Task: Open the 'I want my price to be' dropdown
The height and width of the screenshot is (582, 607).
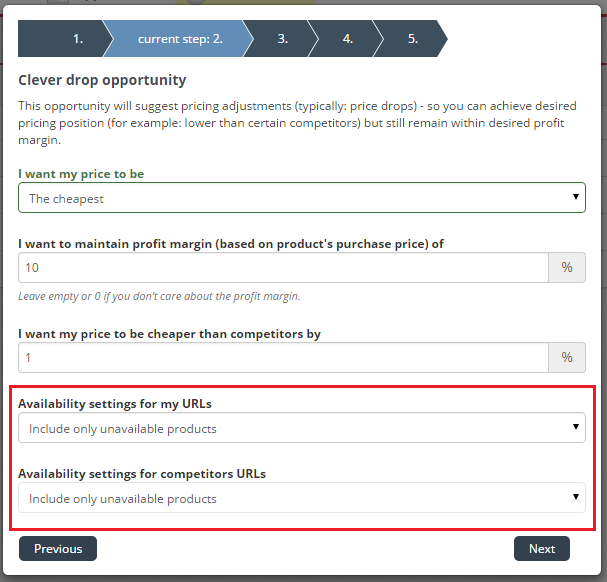Action: [x=302, y=198]
